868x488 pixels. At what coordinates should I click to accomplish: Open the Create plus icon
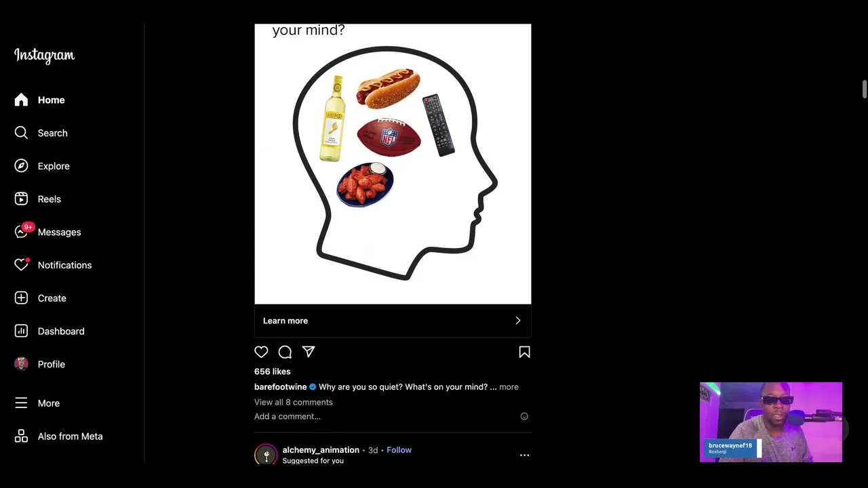[x=21, y=298]
